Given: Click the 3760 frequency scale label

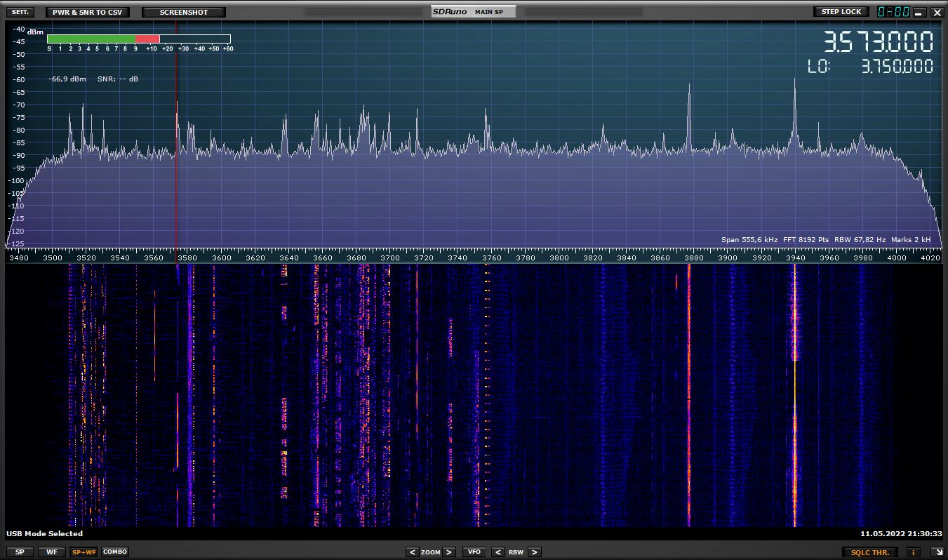Looking at the screenshot, I should click(492, 258).
